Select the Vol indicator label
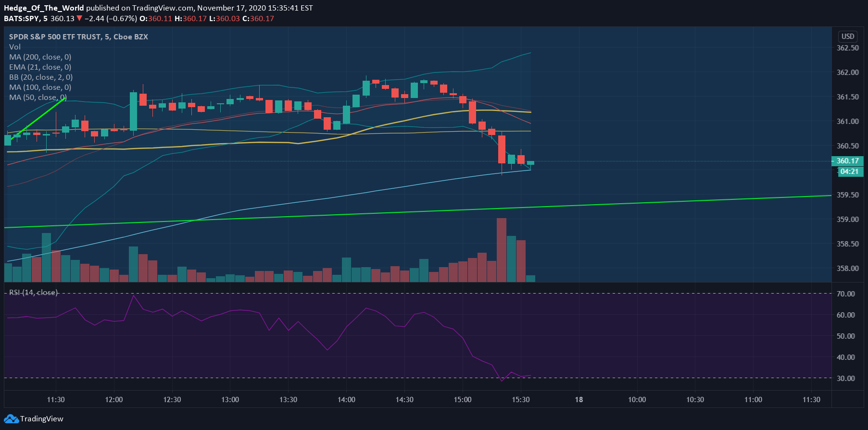The height and width of the screenshot is (430, 868). click(x=15, y=47)
